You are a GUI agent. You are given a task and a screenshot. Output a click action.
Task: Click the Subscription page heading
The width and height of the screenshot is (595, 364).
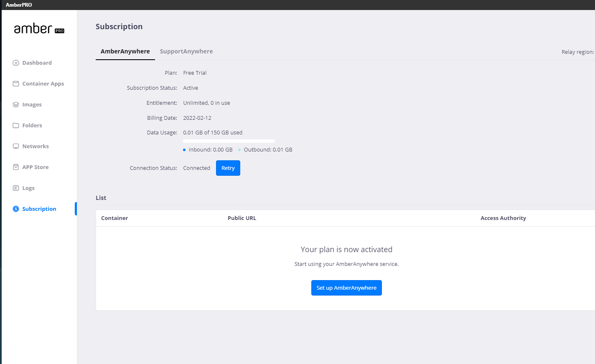coord(119,27)
